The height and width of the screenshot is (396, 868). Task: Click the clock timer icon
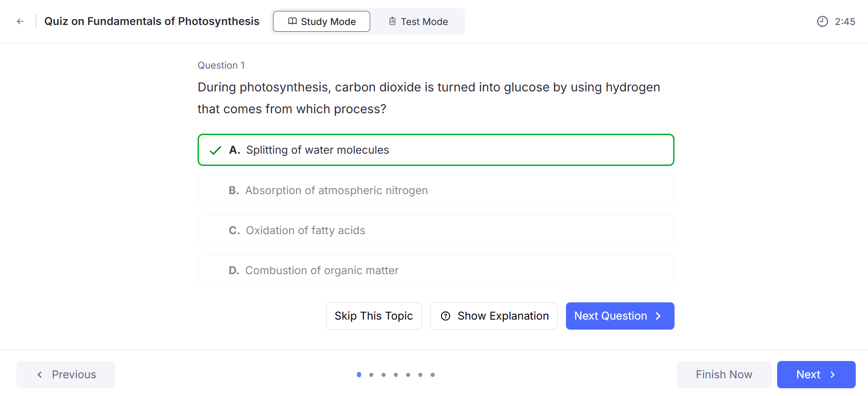click(x=822, y=21)
